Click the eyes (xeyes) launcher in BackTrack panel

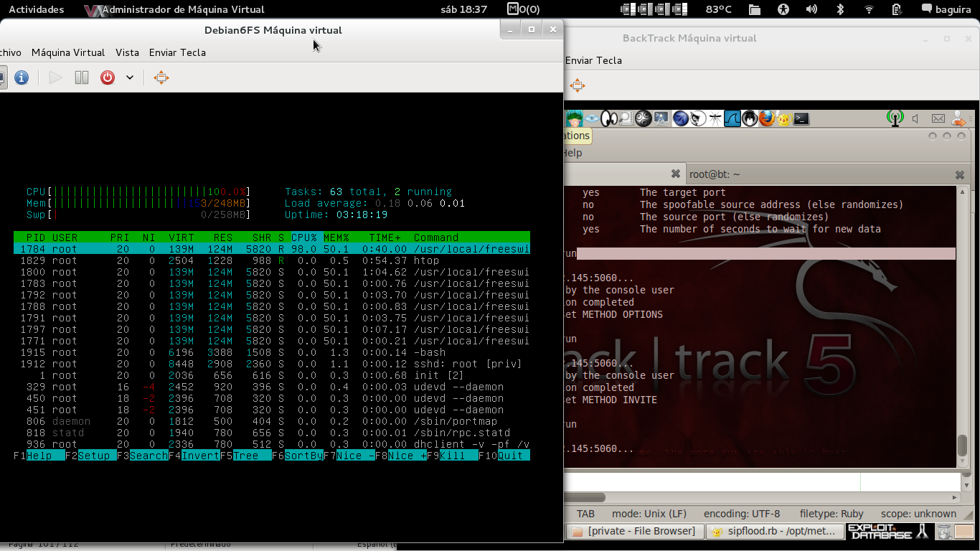[609, 118]
